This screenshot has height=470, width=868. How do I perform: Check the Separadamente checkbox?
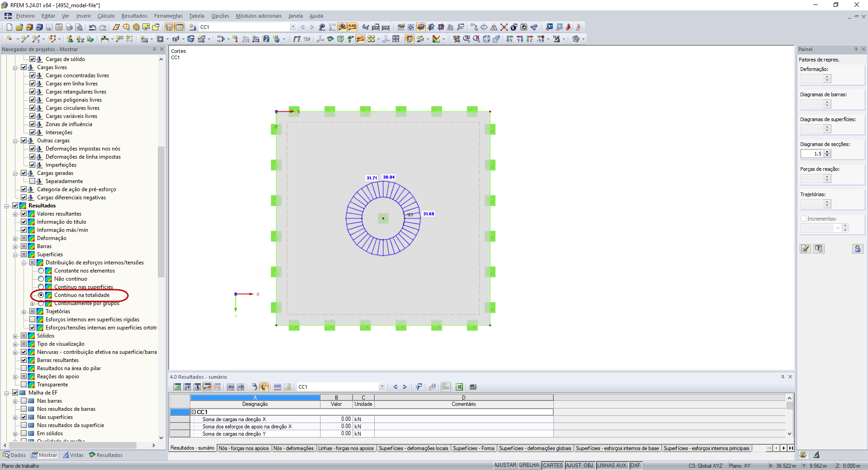pyautogui.click(x=32, y=181)
